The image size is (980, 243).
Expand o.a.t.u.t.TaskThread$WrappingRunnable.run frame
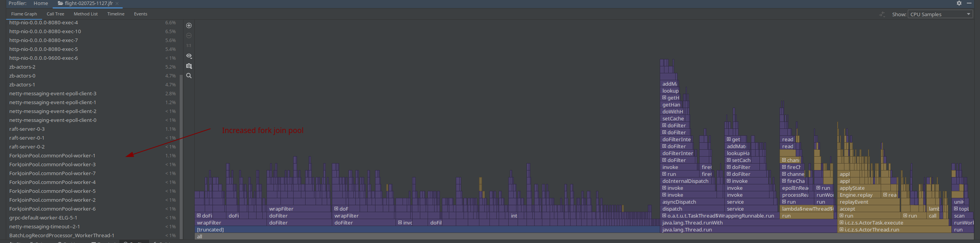tap(664, 216)
